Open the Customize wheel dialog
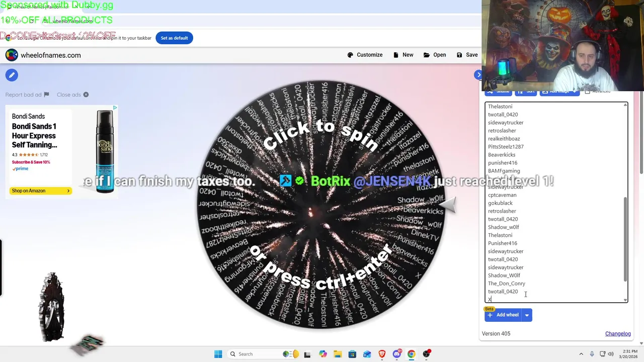Screen dimensions: 644x362 click(365, 55)
